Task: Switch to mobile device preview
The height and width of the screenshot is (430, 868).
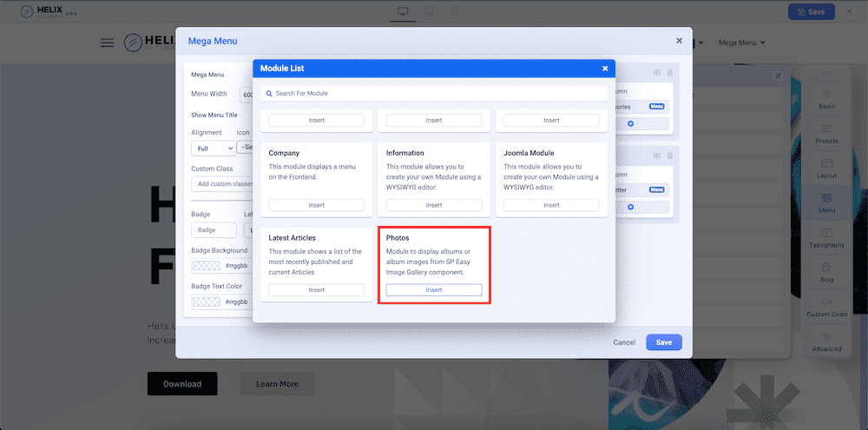Action: [455, 11]
